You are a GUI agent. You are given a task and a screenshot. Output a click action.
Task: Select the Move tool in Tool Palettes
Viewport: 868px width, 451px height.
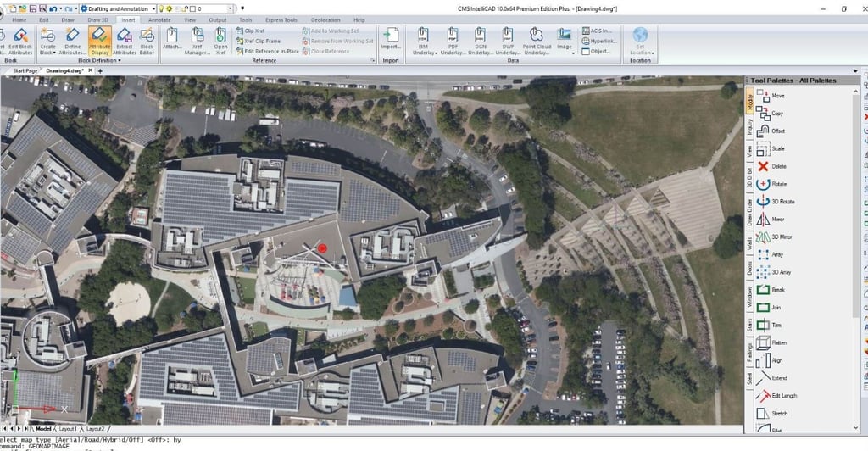[770, 96]
